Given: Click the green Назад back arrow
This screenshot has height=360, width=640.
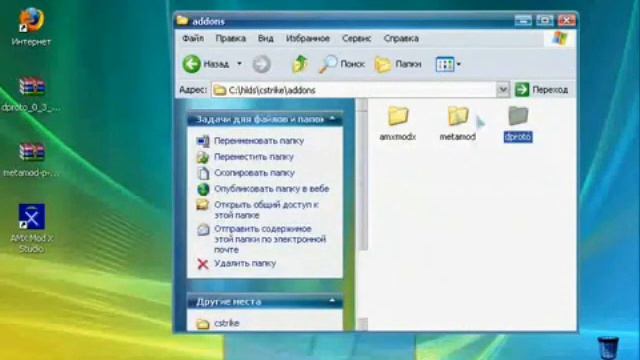Looking at the screenshot, I should 191,64.
